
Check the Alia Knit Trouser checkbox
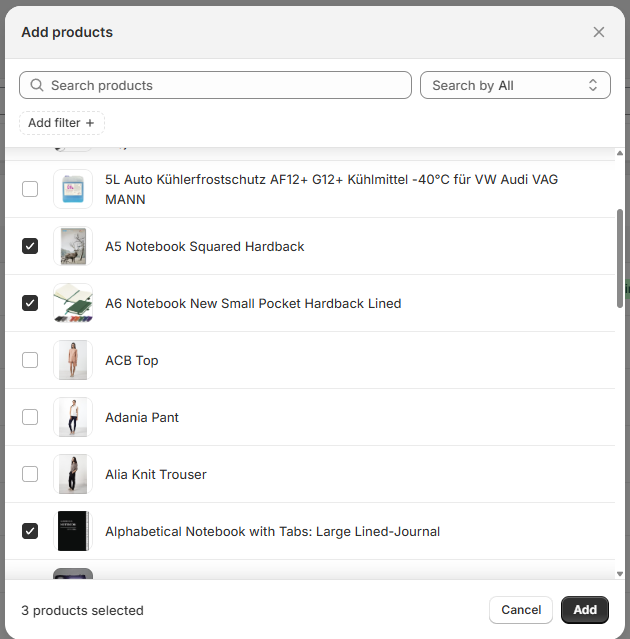point(30,474)
